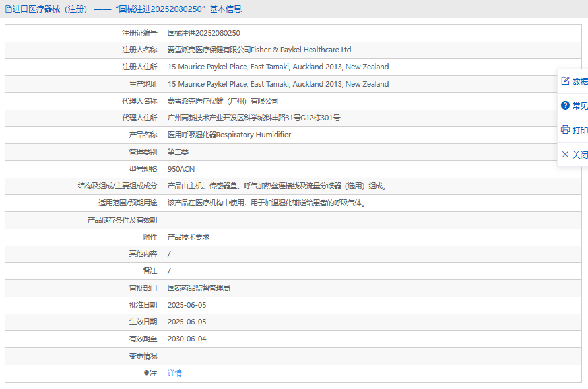Click the 产品技术要求 attachment text
The image size is (588, 389).
(188, 237)
